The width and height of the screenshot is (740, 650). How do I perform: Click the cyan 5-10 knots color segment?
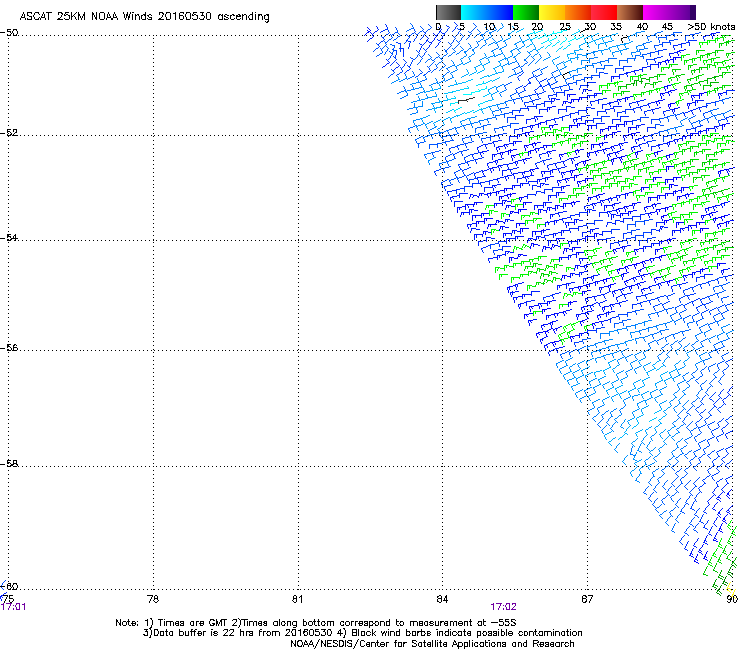click(474, 12)
